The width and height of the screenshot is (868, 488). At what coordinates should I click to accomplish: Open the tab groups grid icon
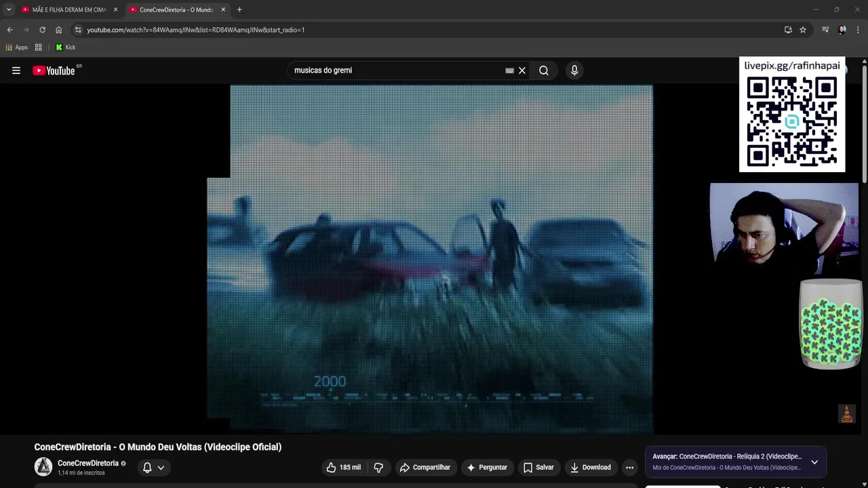pos(39,47)
